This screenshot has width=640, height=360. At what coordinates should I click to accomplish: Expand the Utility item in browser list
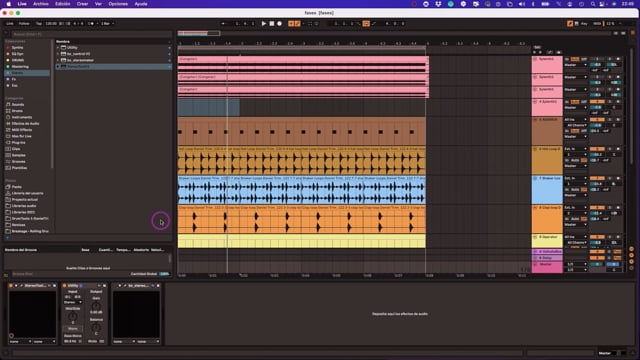[x=58, y=47]
